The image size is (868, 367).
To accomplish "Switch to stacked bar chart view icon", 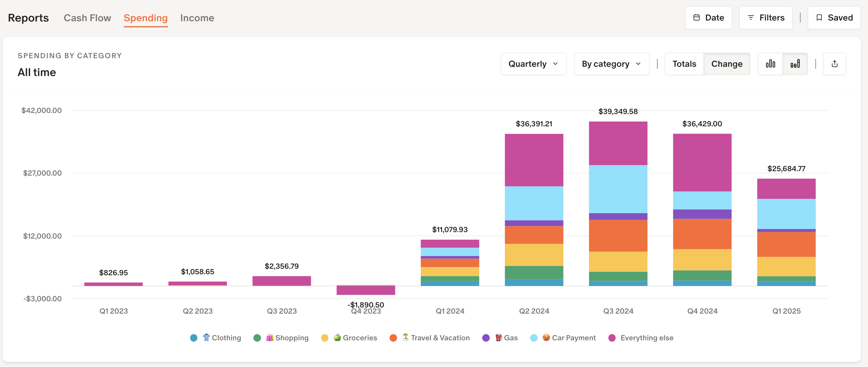I will [x=795, y=64].
